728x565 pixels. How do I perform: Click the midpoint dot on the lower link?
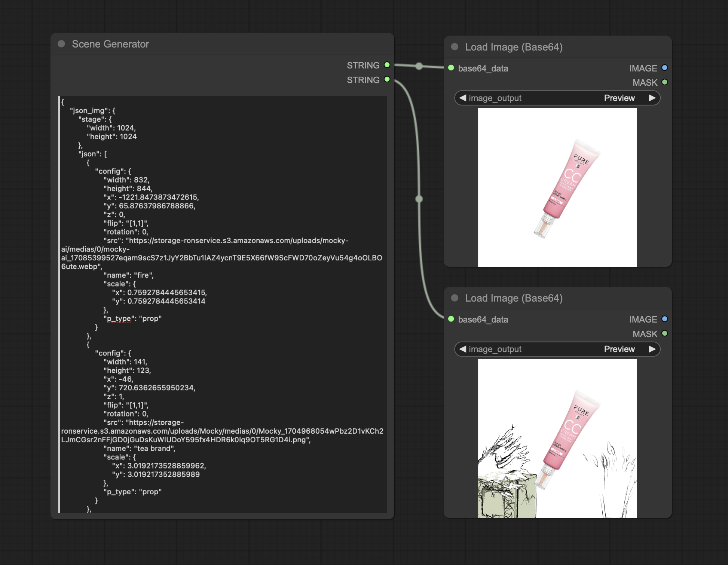pos(419,199)
